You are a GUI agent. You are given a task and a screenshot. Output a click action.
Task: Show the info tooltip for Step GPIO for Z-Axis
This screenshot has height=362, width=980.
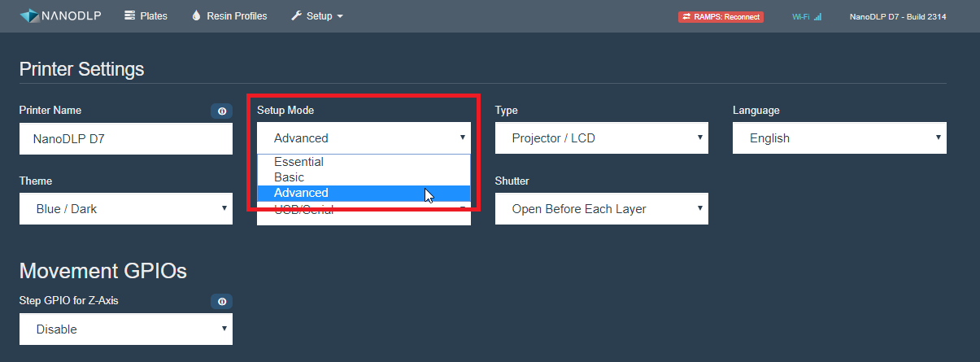coord(221,302)
